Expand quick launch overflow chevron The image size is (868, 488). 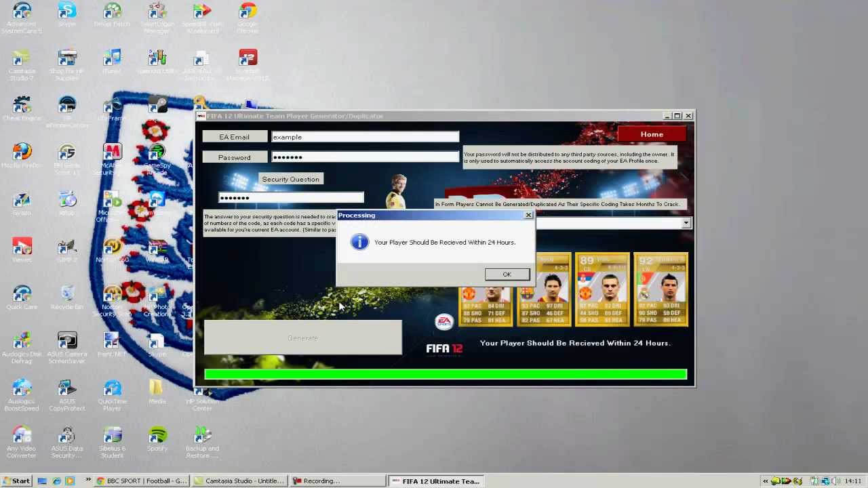tap(88, 481)
